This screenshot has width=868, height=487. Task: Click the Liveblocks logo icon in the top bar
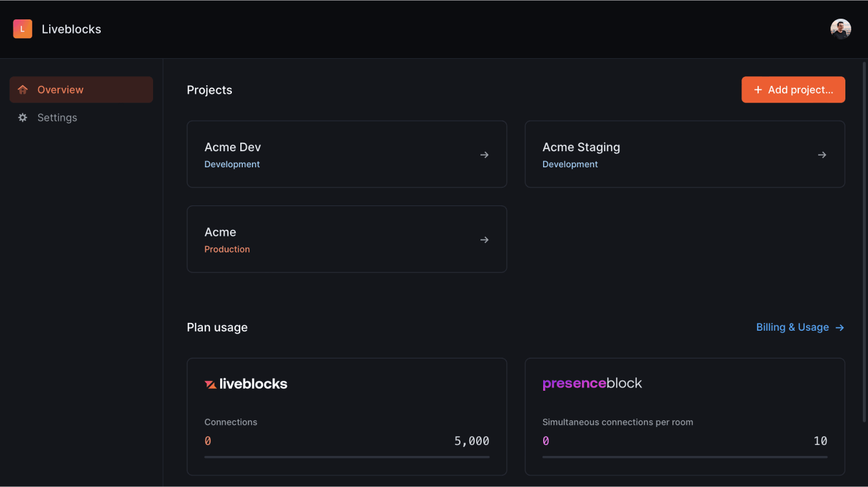[x=22, y=28]
